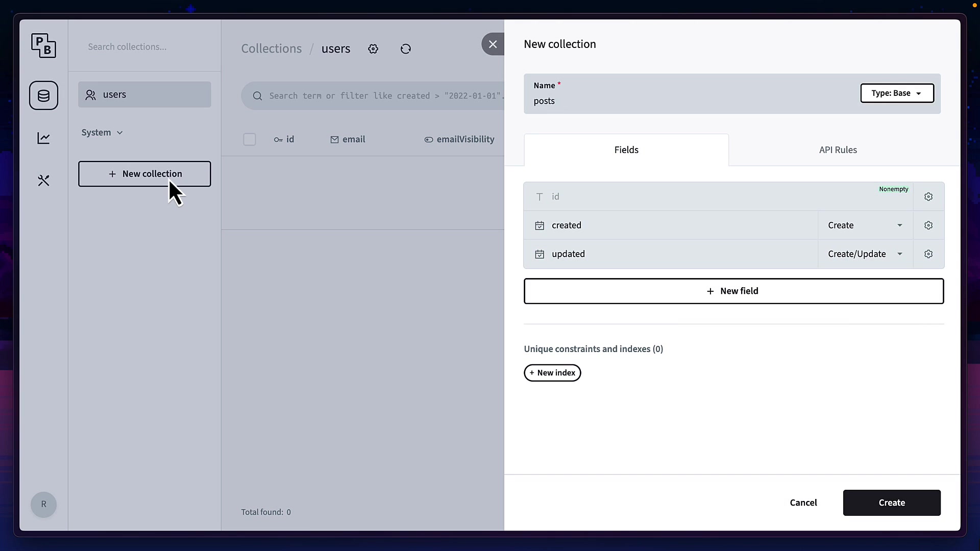This screenshot has width=980, height=551.
Task: Collapse the System collections group
Action: [102, 132]
